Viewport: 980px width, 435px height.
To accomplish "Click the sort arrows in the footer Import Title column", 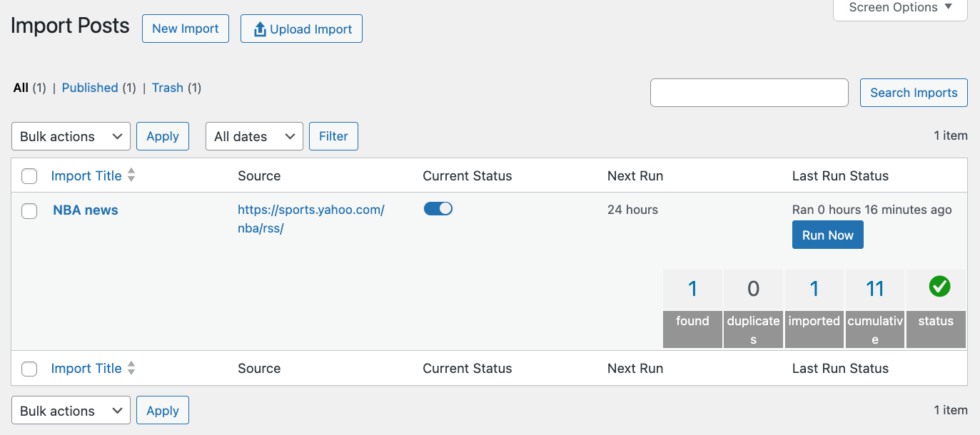I will 131,367.
